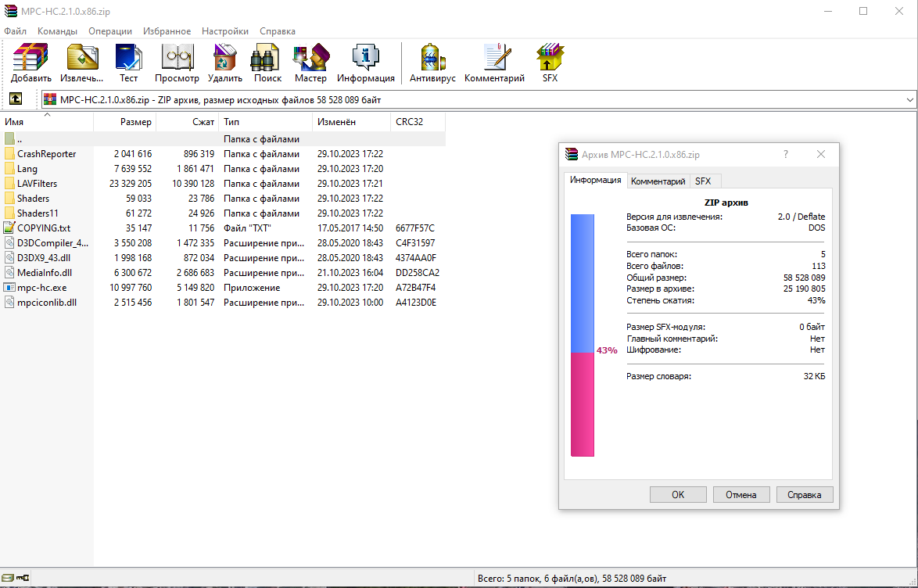Click status bar total files summary
This screenshot has width=918, height=588.
coord(572,578)
